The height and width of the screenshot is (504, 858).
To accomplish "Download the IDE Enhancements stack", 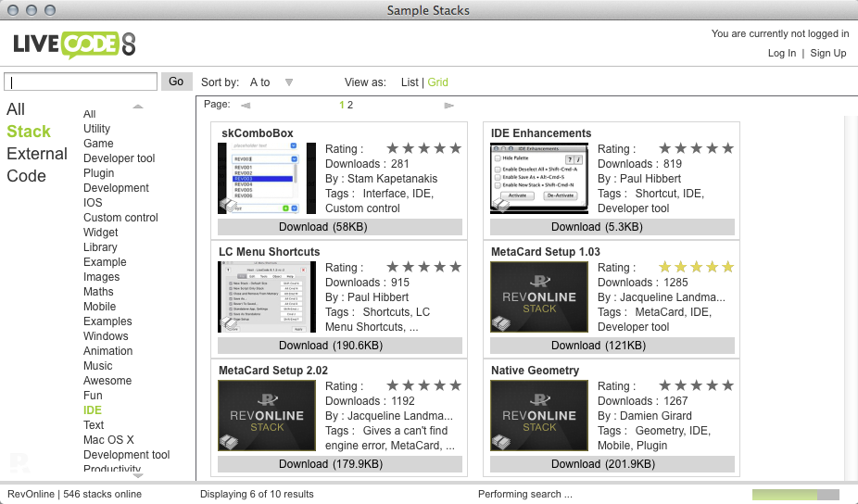I will pyautogui.click(x=612, y=226).
